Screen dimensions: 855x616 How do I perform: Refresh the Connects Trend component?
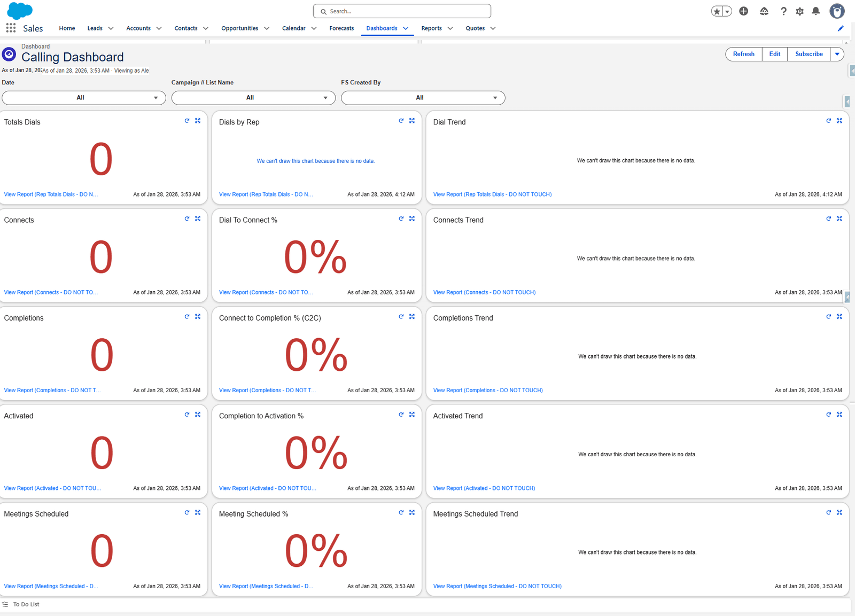[x=829, y=219]
